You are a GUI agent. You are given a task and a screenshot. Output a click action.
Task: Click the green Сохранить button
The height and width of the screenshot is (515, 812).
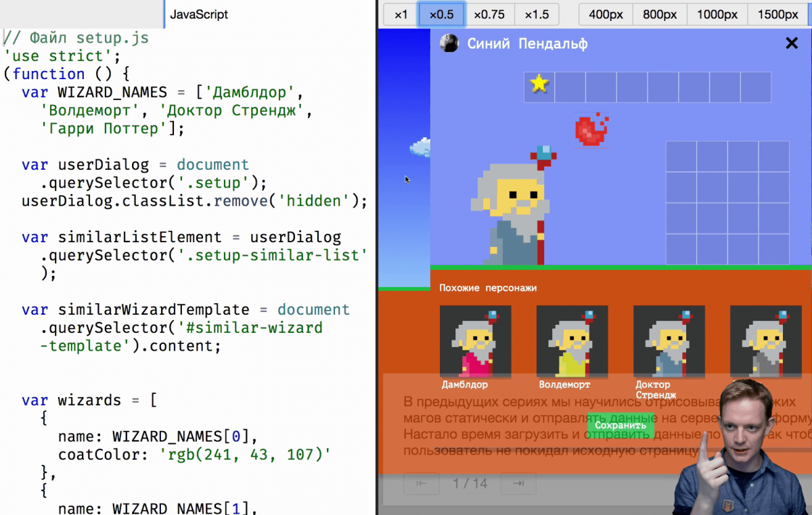(621, 426)
